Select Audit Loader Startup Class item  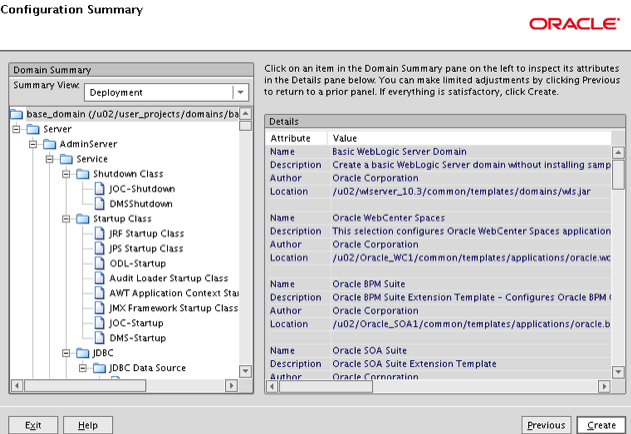168,278
